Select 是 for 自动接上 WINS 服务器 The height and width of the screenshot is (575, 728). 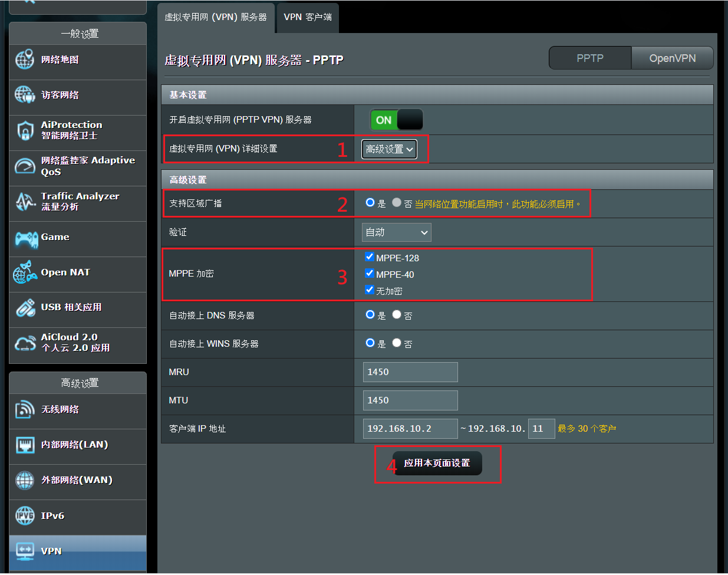click(370, 343)
